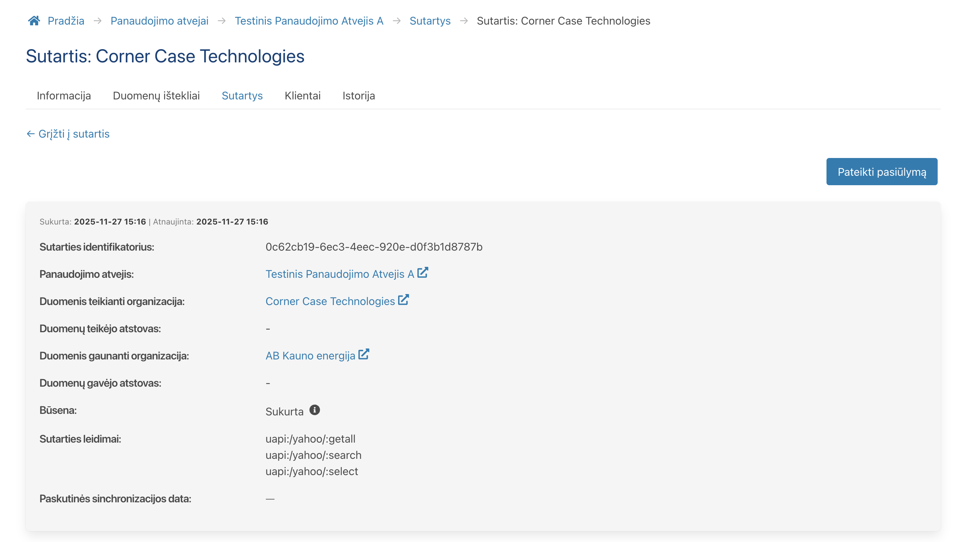Click the Sutarties identifikatorius label
The image size is (980, 542).
click(97, 247)
